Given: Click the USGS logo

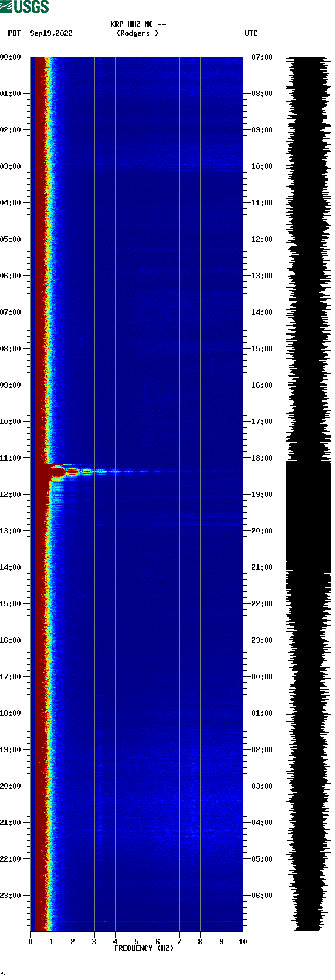Looking at the screenshot, I should click(24, 7).
